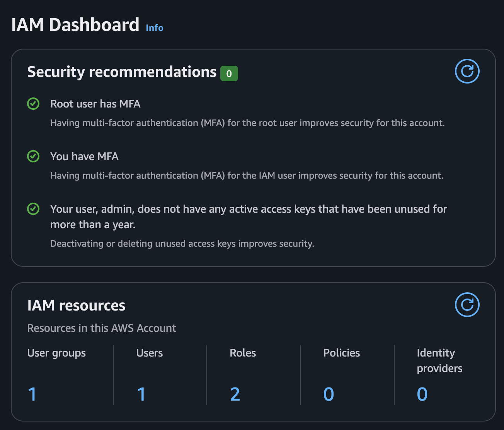
Task: Click the Roles column label
Action: click(243, 353)
